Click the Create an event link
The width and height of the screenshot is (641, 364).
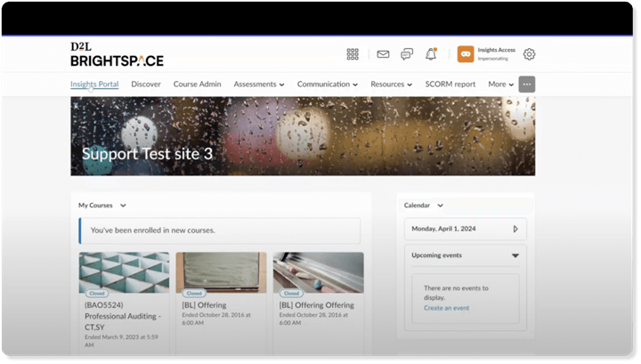pos(446,308)
